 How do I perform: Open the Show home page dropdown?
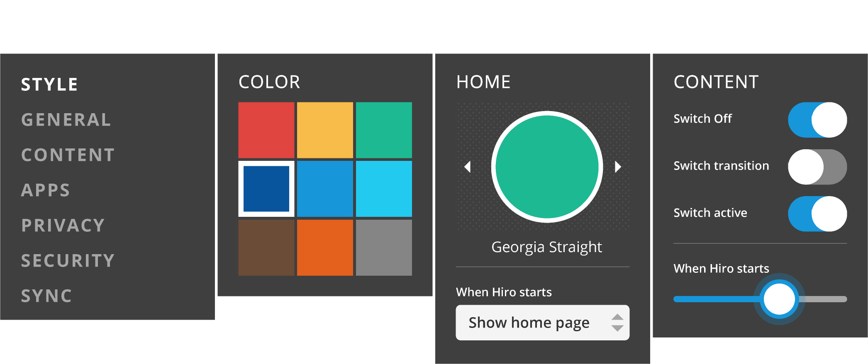coord(529,323)
